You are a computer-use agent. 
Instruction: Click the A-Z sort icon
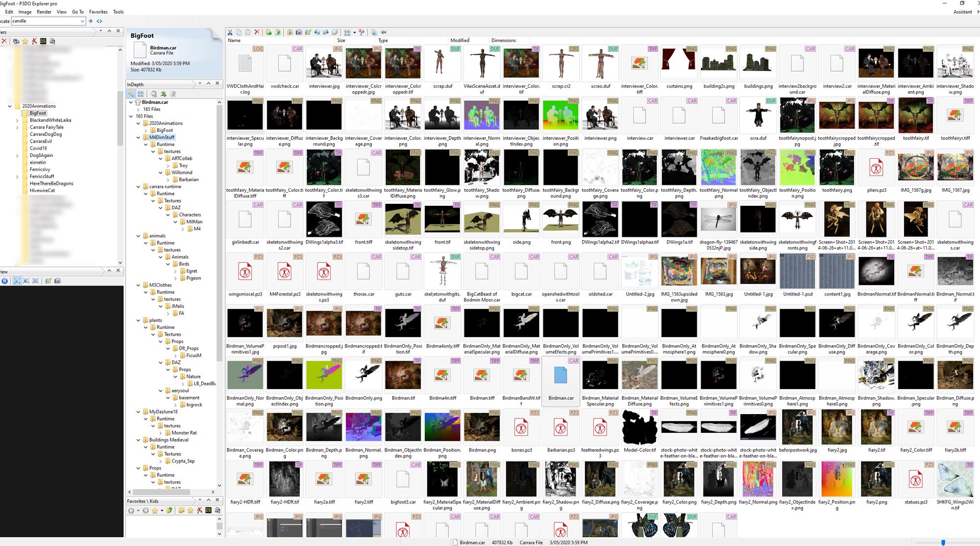[x=362, y=32]
